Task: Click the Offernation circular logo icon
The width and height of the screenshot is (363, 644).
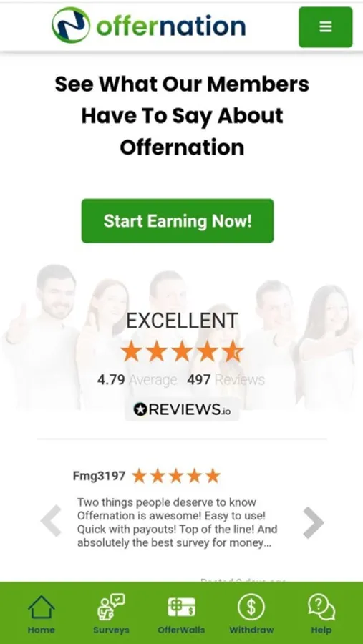Action: click(71, 25)
